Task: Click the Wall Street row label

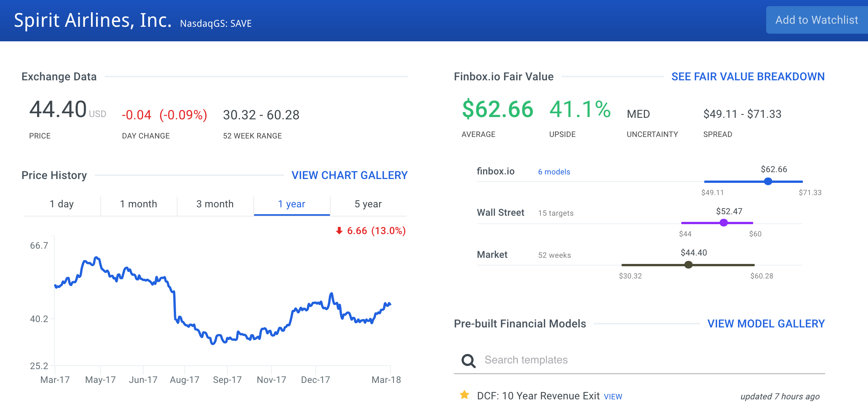Action: (500, 213)
